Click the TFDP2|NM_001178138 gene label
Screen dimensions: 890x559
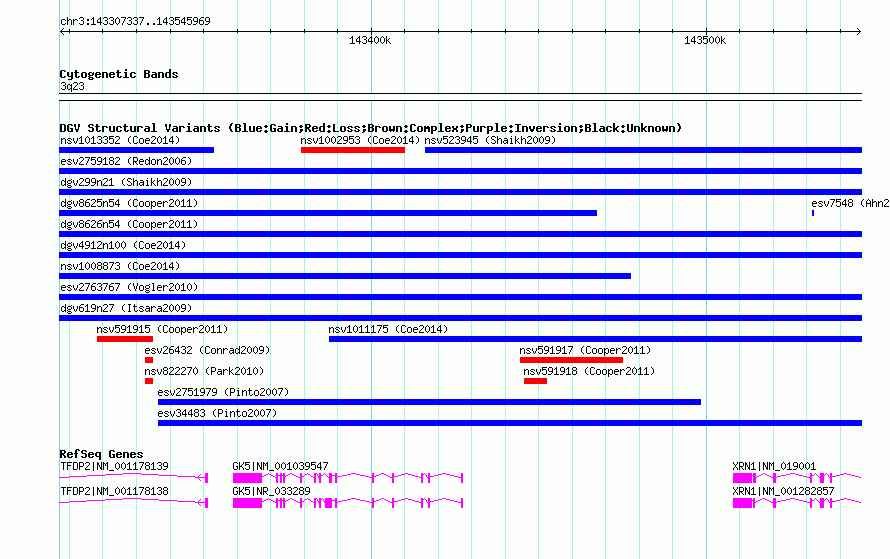coord(114,491)
